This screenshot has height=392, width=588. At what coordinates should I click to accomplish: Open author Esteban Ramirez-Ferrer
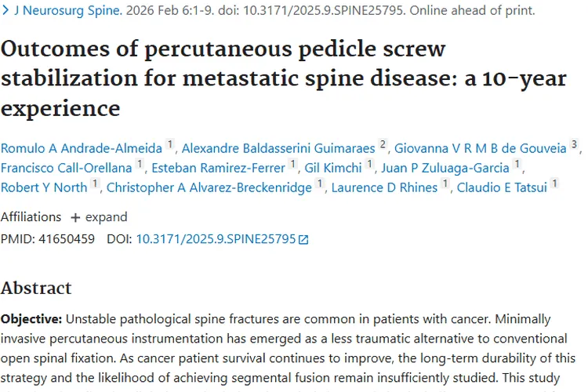pyautogui.click(x=219, y=167)
